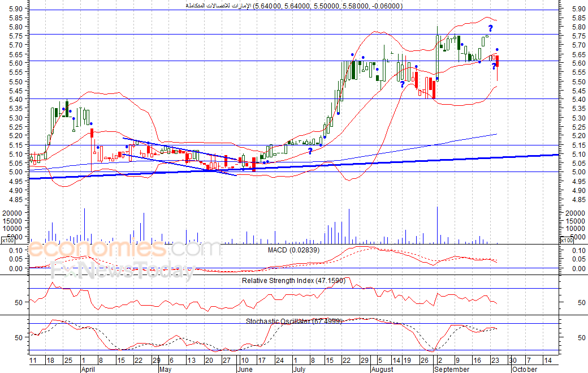Click the Stochastic panel's right 50 label
588x373 pixels.
pos(582,337)
